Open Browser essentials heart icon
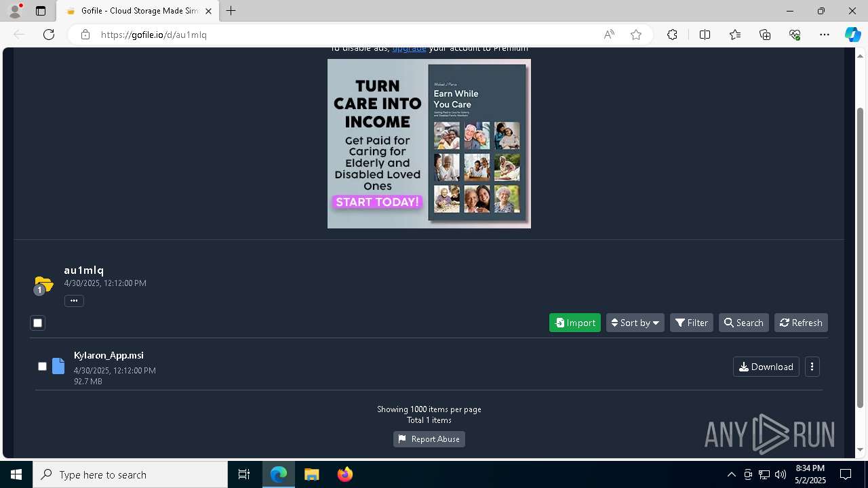Screen dimensions: 868x488 coord(795,35)
